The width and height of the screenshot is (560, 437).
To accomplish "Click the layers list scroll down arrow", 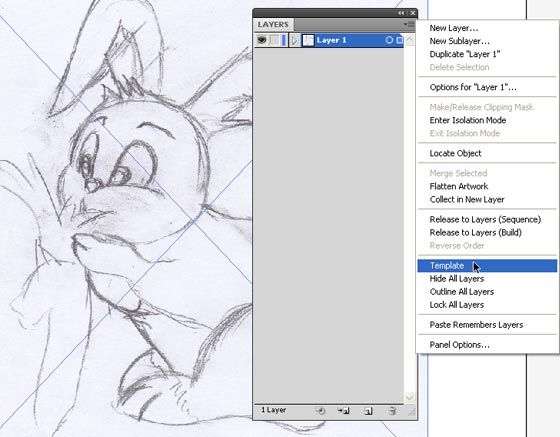I will click(x=409, y=397).
